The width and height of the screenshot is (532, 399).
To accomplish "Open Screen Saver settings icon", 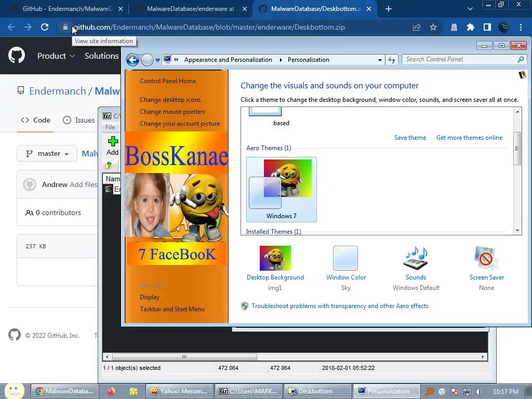I will (486, 258).
